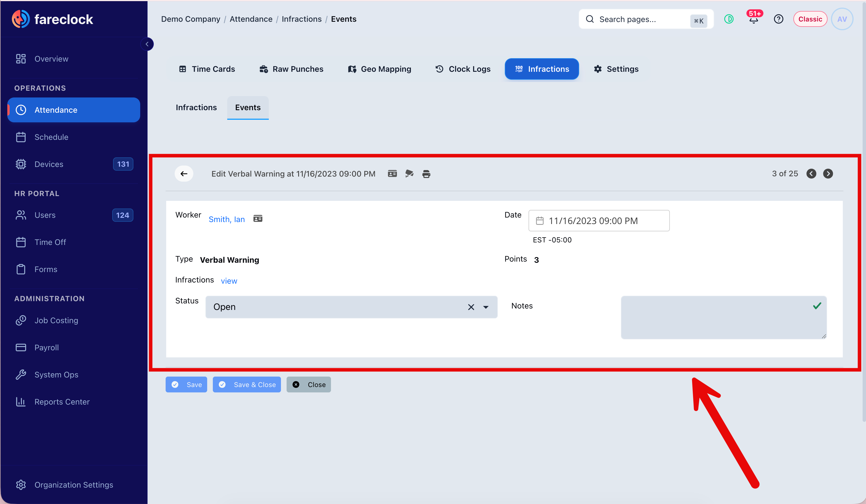866x504 pixels.
Task: Expand the Status dropdown arrow
Action: coord(486,307)
